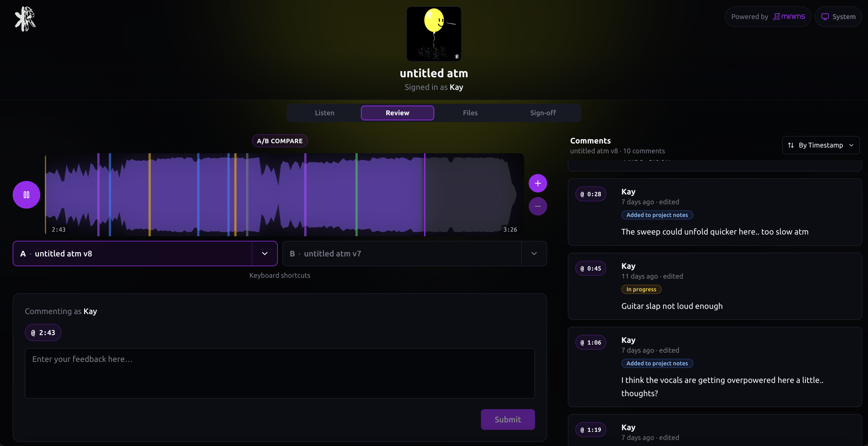
Task: Open the minims brand link
Action: (x=789, y=16)
